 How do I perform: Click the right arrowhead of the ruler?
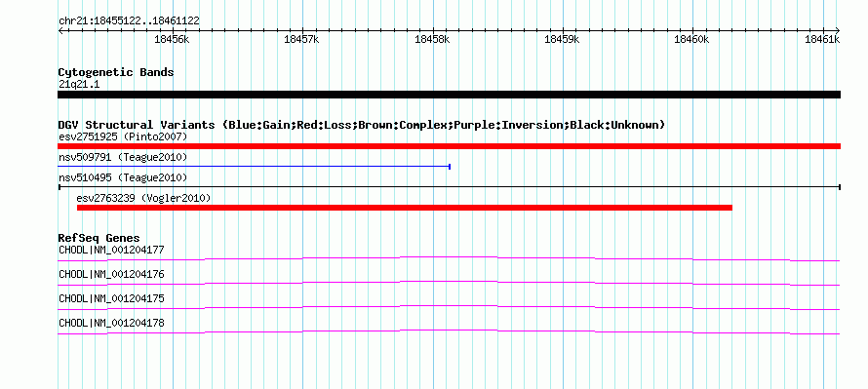coord(838,31)
